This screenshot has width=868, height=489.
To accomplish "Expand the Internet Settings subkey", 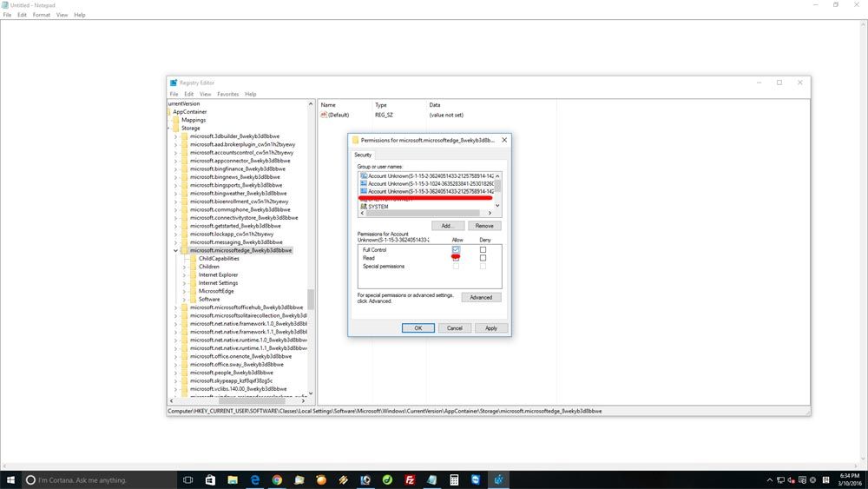I will click(x=185, y=283).
